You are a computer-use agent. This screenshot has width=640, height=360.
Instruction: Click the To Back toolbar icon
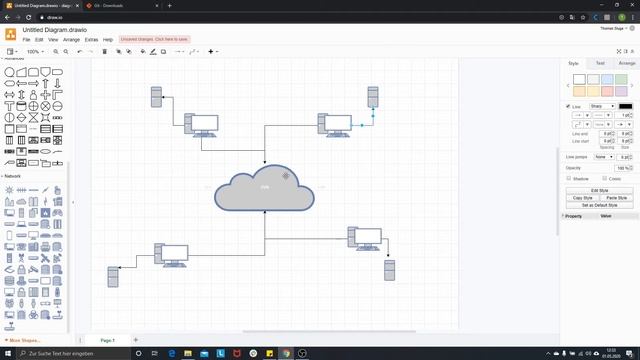[129, 52]
